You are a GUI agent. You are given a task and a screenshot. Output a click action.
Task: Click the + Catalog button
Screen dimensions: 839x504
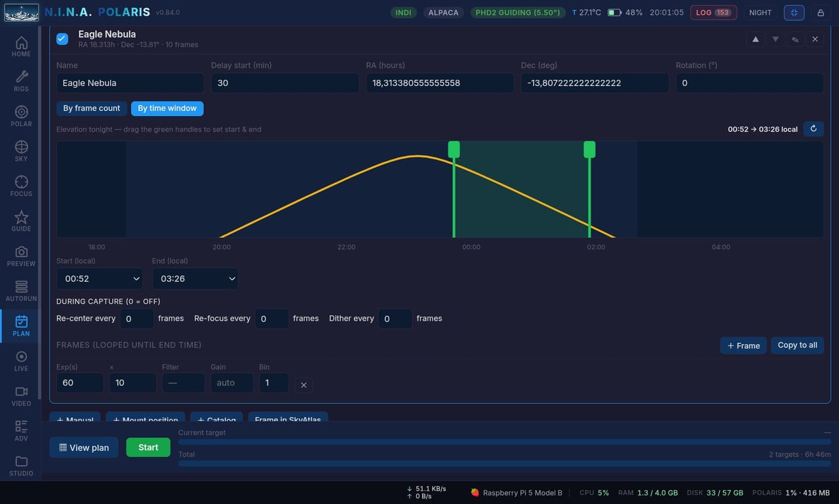click(x=216, y=417)
